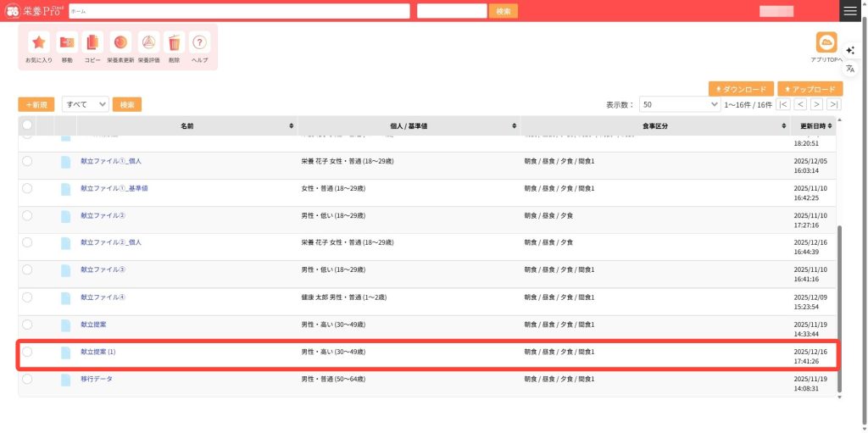Click the コピー icon in toolbar
Viewport: 868px width, 433px height.
tap(92, 42)
